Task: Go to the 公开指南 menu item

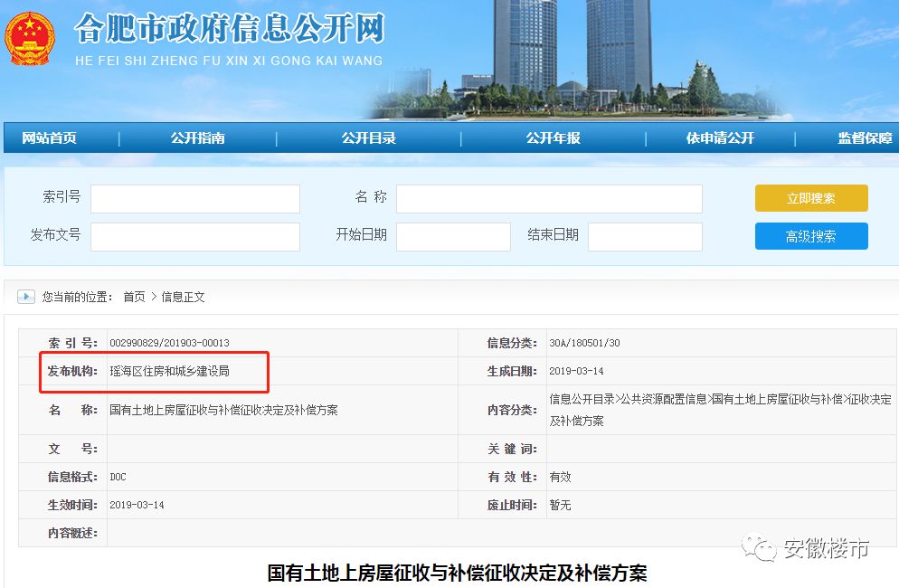Action: [197, 138]
